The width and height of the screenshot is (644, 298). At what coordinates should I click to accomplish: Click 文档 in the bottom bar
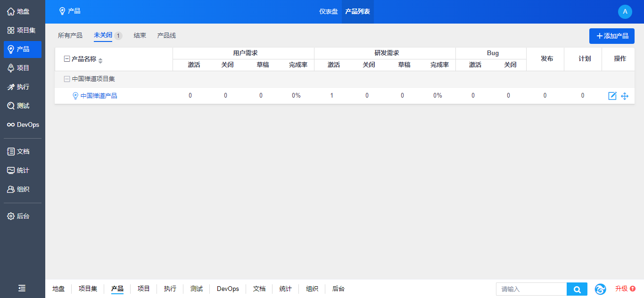click(259, 289)
